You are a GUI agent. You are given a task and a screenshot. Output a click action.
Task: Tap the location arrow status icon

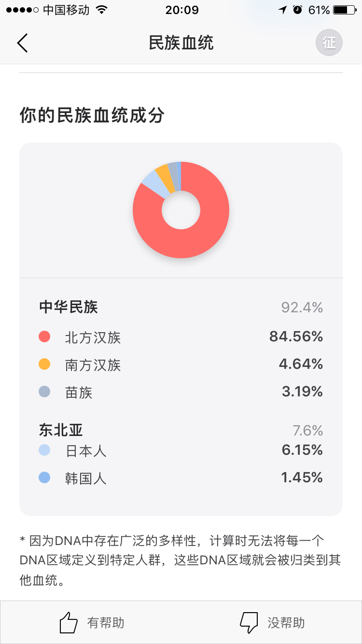(282, 10)
